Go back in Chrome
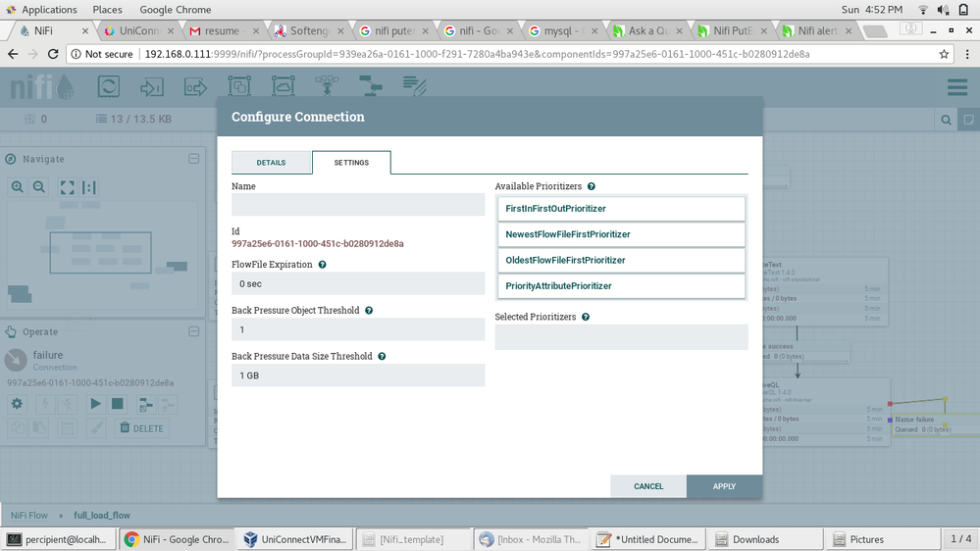 click(13, 54)
